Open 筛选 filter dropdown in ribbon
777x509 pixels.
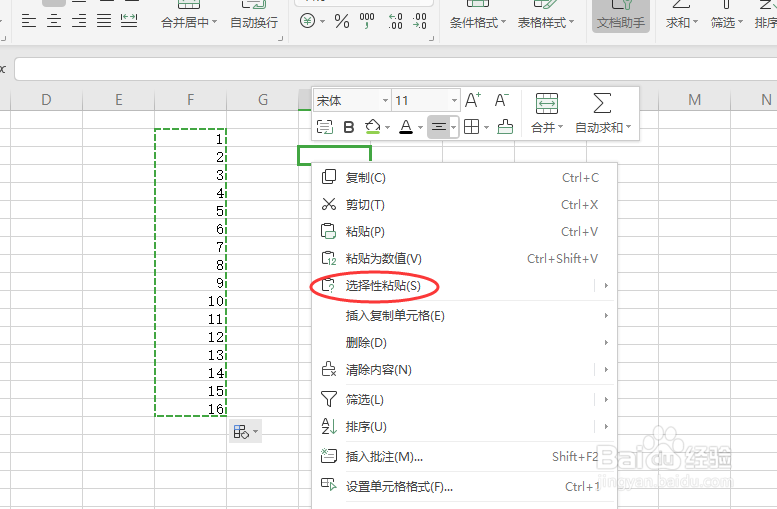point(726,22)
